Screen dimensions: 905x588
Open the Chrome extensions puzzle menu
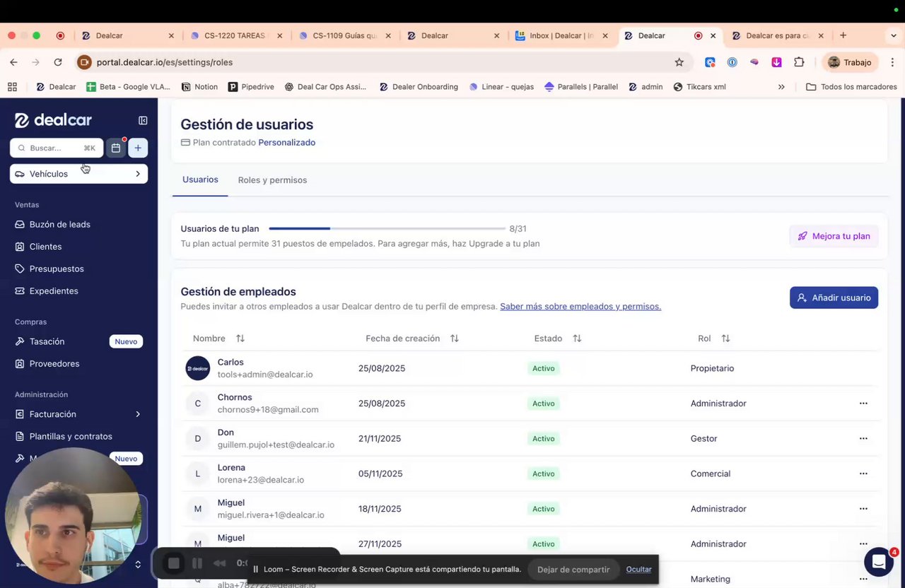click(799, 62)
